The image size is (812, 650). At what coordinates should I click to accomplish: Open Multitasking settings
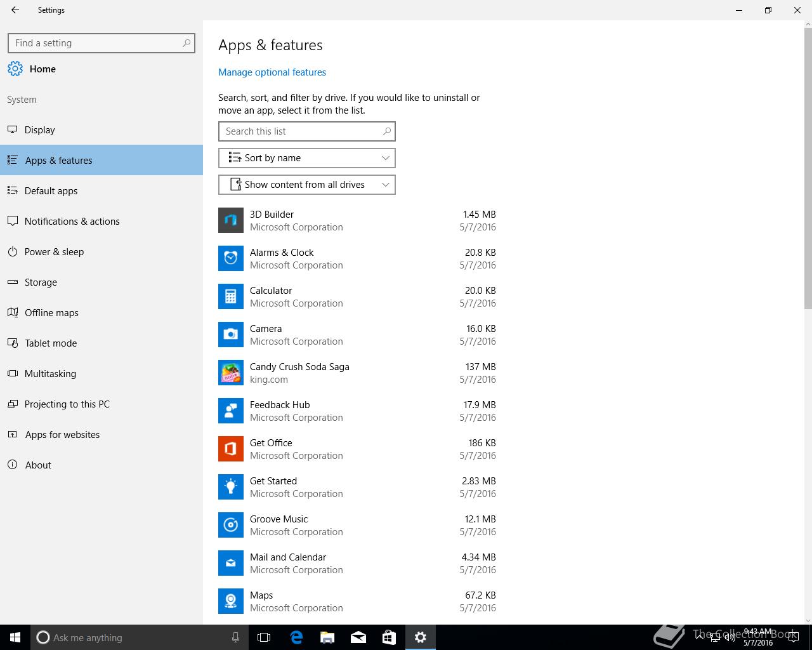pyautogui.click(x=101, y=374)
